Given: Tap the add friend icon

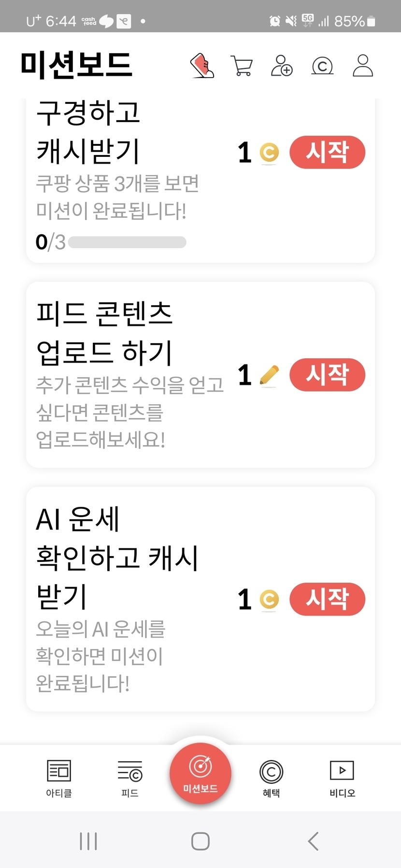Looking at the screenshot, I should [x=282, y=66].
